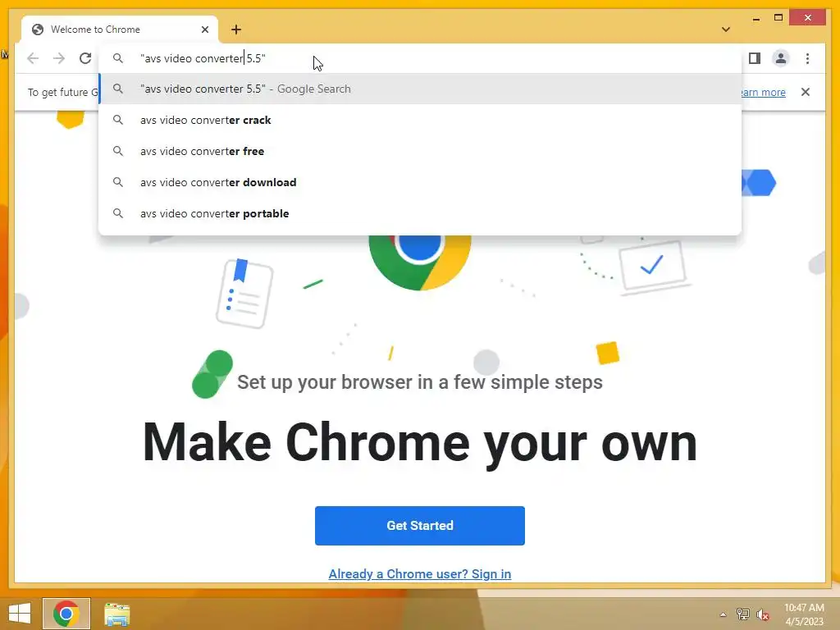Open the three-dot Chrome menu
Image resolution: width=840 pixels, height=630 pixels.
click(807, 58)
